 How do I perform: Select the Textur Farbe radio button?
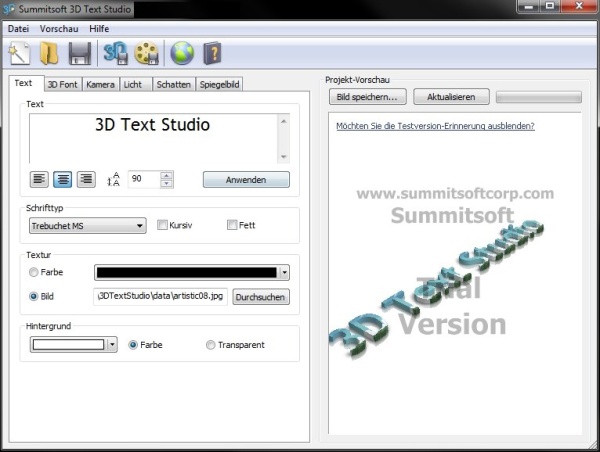[x=34, y=272]
